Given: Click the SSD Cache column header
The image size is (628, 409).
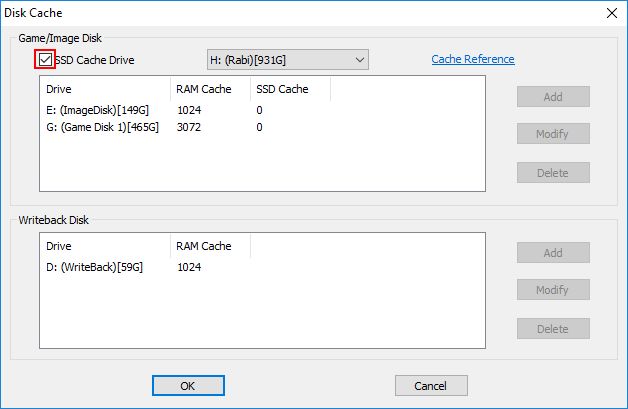Looking at the screenshot, I should 290,89.
